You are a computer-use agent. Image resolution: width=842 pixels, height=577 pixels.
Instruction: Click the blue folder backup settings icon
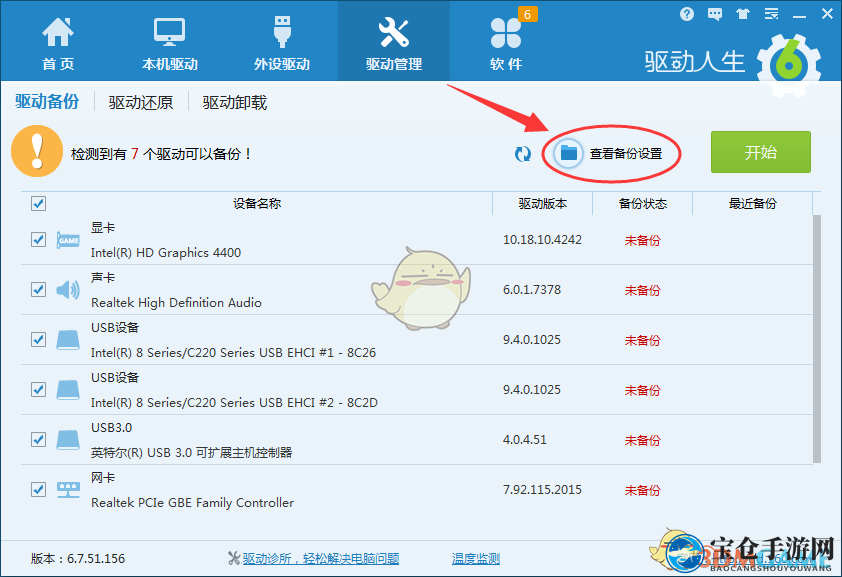click(x=569, y=154)
